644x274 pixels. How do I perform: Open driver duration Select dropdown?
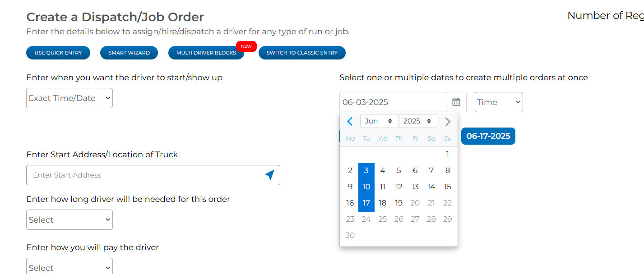[x=69, y=219]
